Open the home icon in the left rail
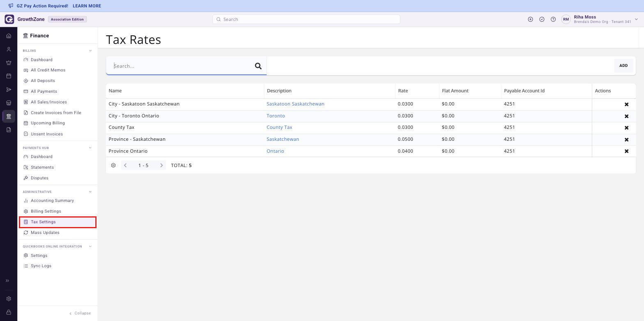 [9, 36]
